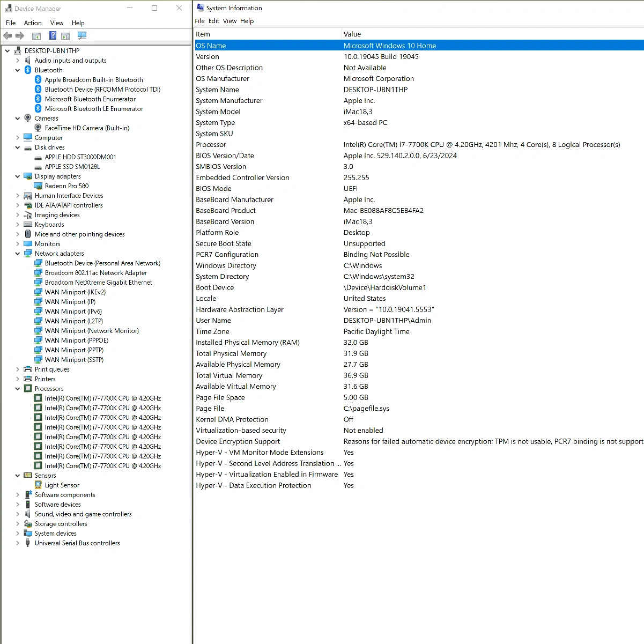Select APPLE HDD ST3000DM001 drive
This screenshot has height=644, width=644.
click(x=80, y=157)
